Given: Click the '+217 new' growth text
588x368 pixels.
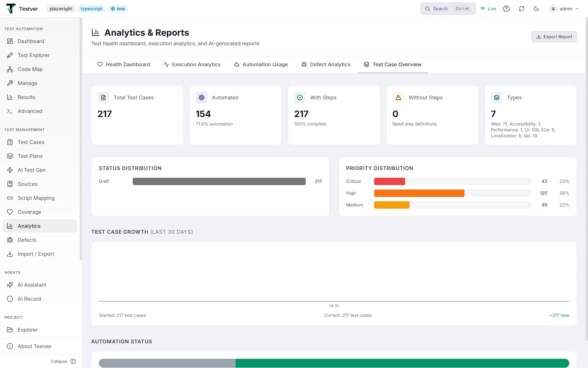Looking at the screenshot, I should 559,315.
